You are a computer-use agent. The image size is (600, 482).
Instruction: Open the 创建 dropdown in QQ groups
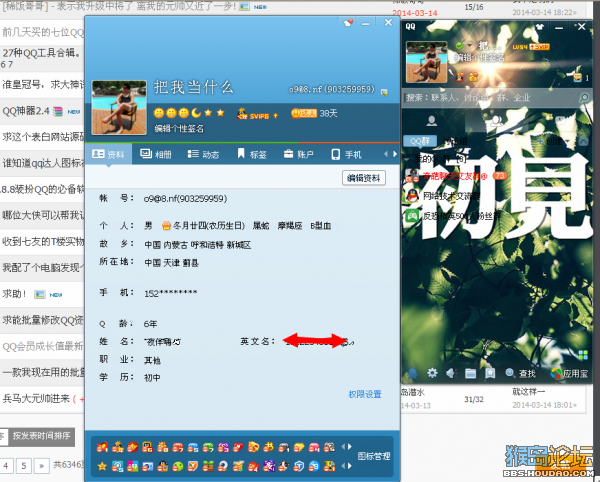click(x=554, y=141)
